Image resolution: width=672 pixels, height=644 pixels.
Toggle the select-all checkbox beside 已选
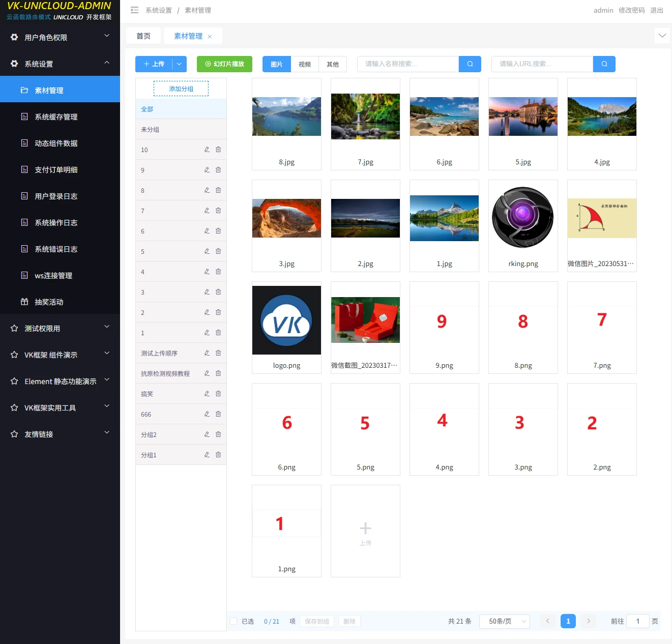click(x=233, y=621)
